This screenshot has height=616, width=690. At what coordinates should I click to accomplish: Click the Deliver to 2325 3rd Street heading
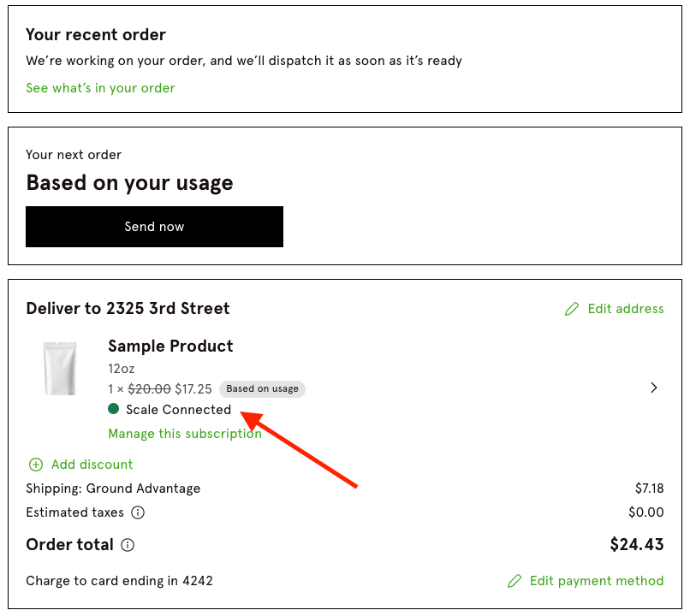tap(128, 309)
